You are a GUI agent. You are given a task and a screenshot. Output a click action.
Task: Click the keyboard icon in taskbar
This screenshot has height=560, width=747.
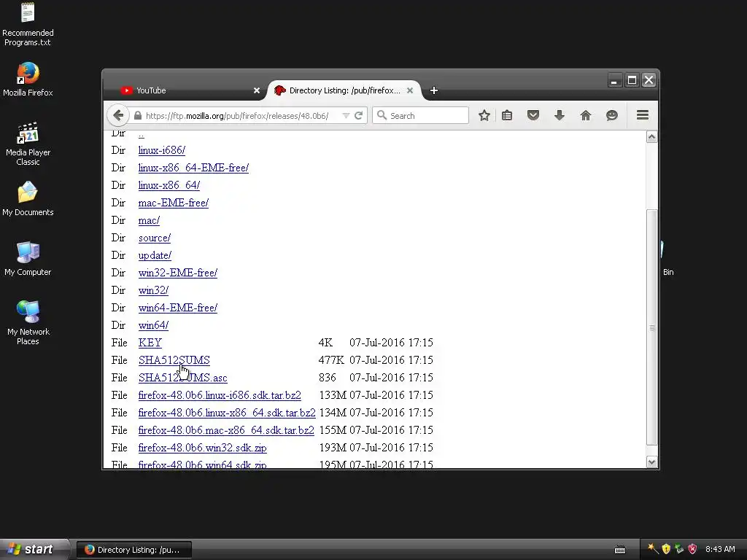[x=620, y=550]
